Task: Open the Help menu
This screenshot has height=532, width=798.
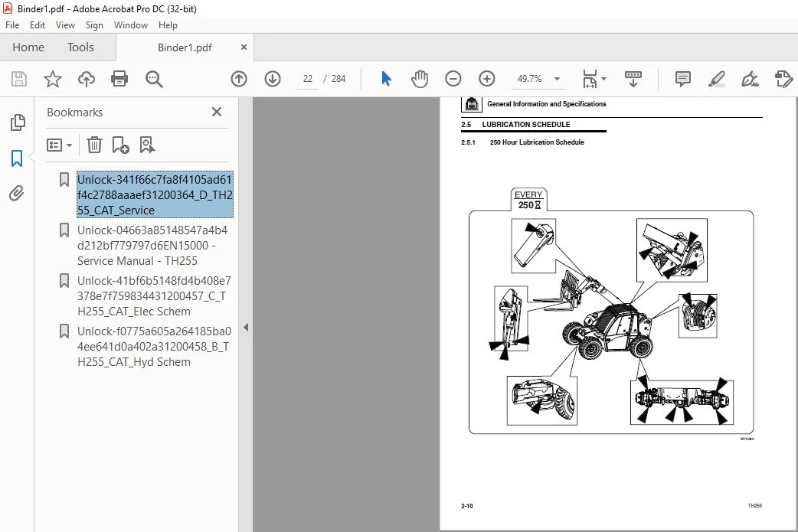Action: (168, 25)
